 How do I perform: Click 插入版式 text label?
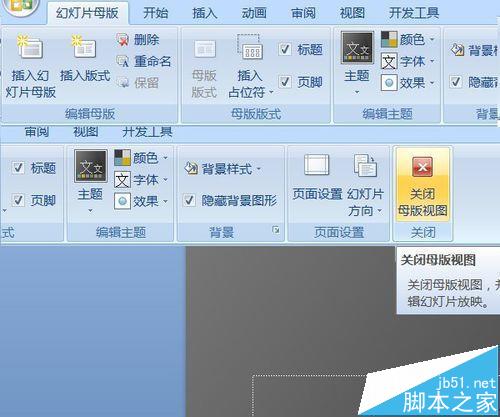[85, 76]
